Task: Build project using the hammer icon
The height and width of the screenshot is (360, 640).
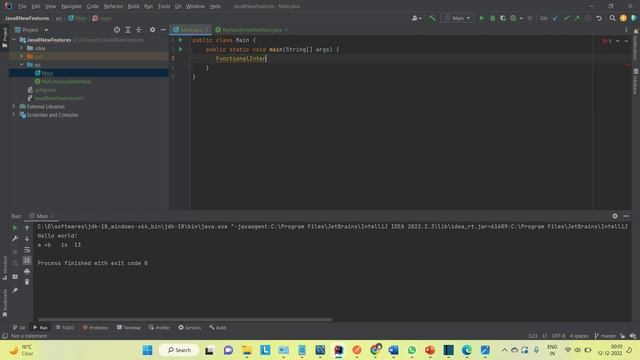Action: pos(432,18)
